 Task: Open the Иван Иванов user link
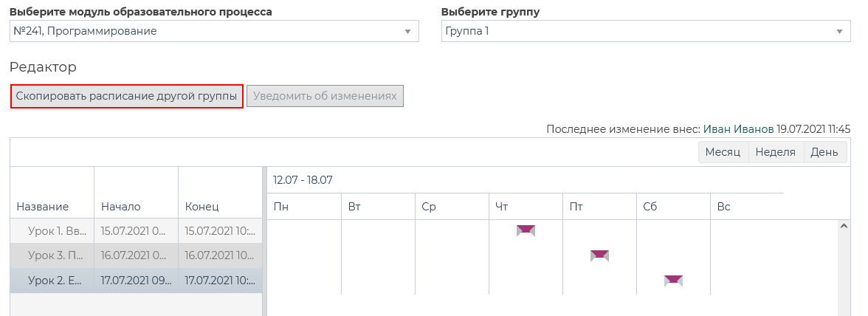click(x=738, y=129)
